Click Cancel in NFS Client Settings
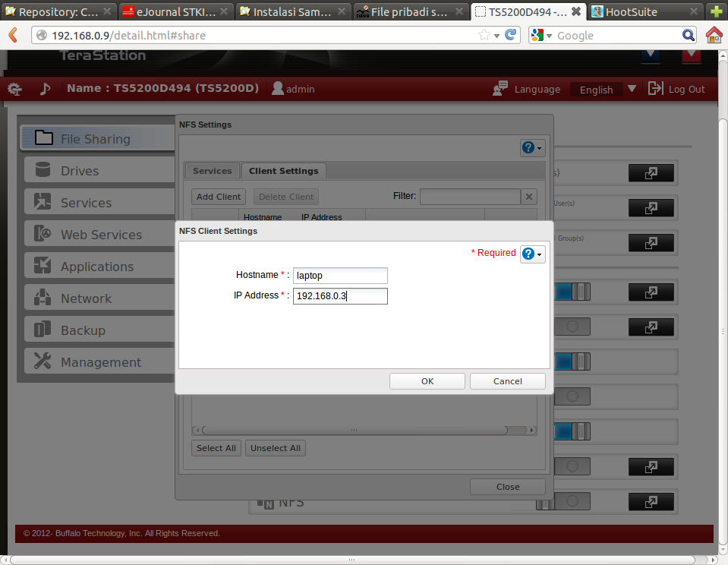The width and height of the screenshot is (728, 565). [507, 381]
